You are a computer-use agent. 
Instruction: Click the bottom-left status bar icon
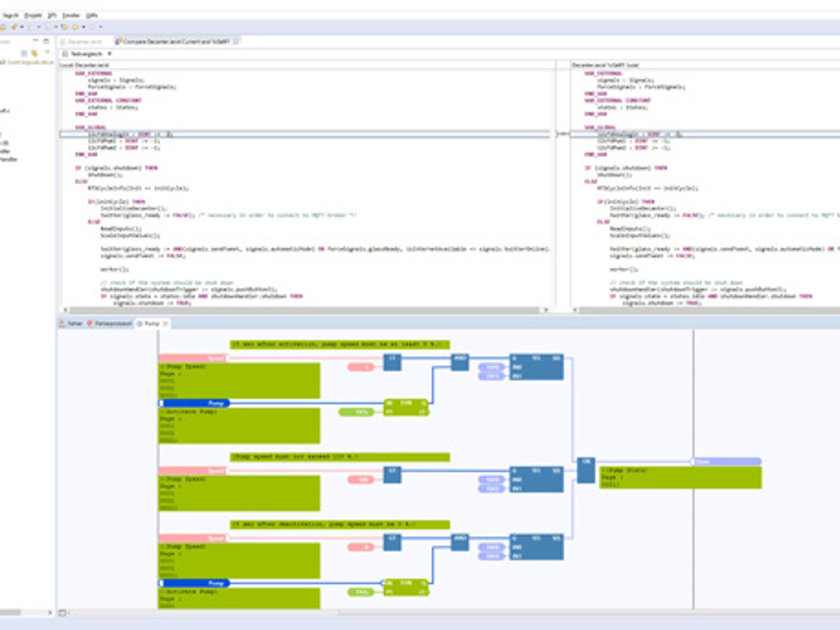pos(63,613)
